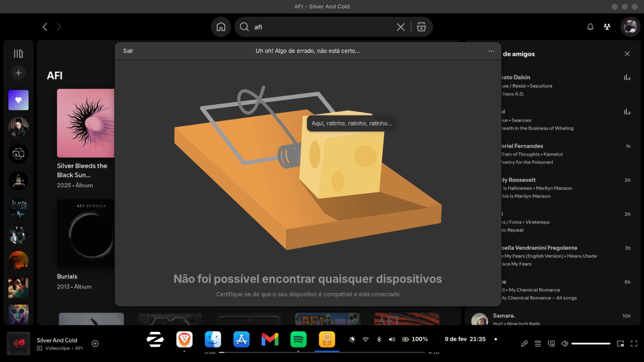Open the notifications bell

tap(590, 27)
